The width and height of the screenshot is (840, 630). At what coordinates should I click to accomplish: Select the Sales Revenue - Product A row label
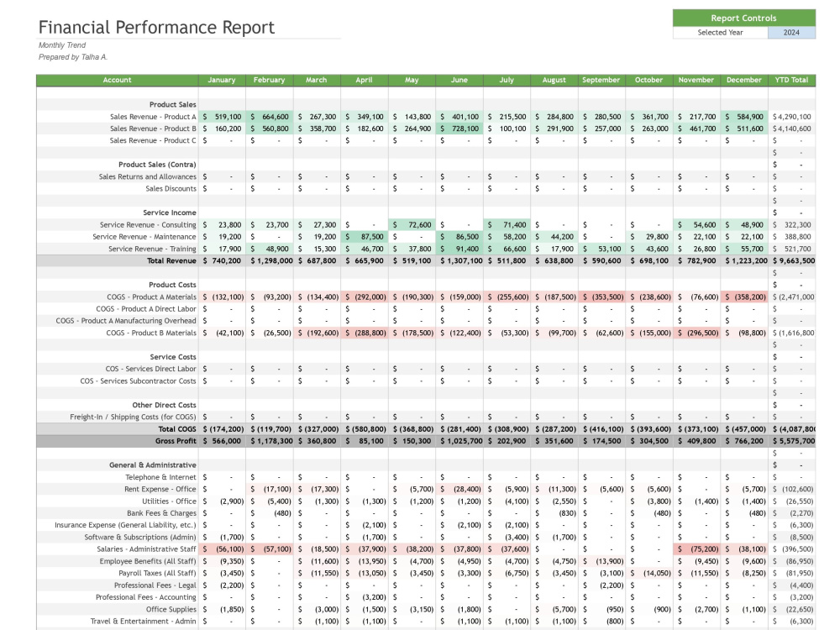click(x=153, y=117)
